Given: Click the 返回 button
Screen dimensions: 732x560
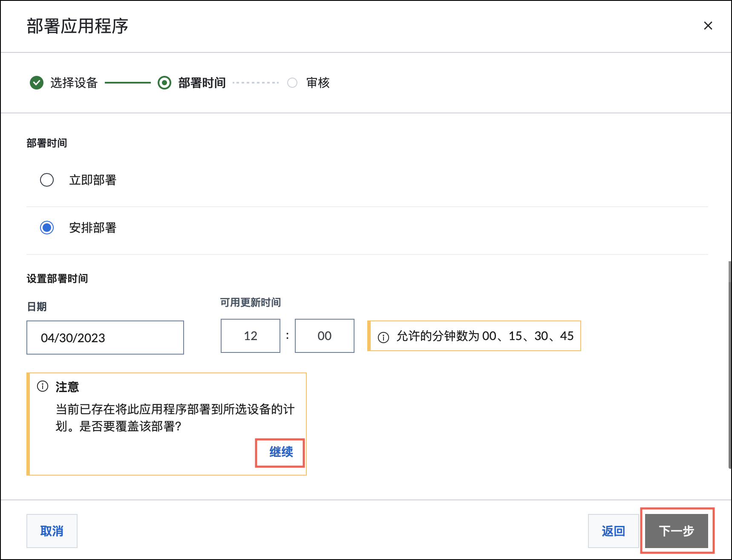Looking at the screenshot, I should click(614, 531).
